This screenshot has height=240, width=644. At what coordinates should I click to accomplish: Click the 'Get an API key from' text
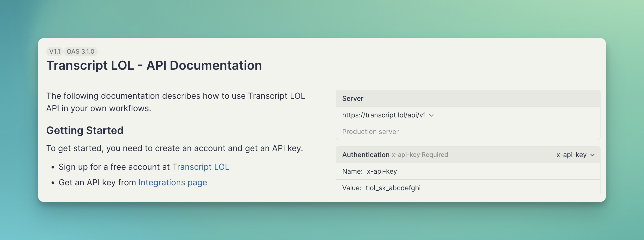point(97,182)
